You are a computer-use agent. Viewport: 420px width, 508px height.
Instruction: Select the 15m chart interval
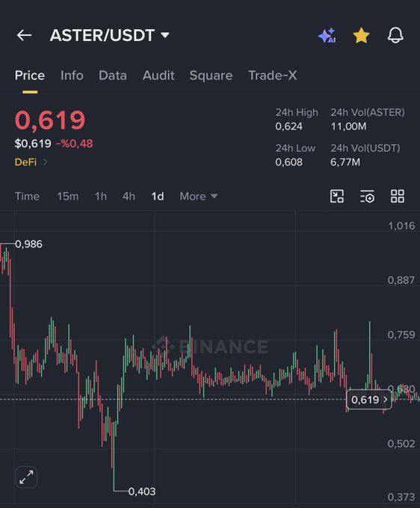(68, 196)
